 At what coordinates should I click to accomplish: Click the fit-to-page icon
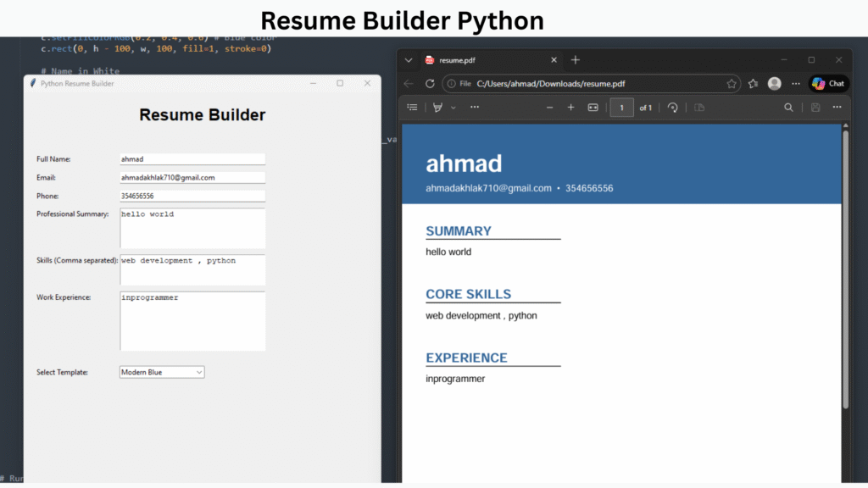click(x=593, y=108)
